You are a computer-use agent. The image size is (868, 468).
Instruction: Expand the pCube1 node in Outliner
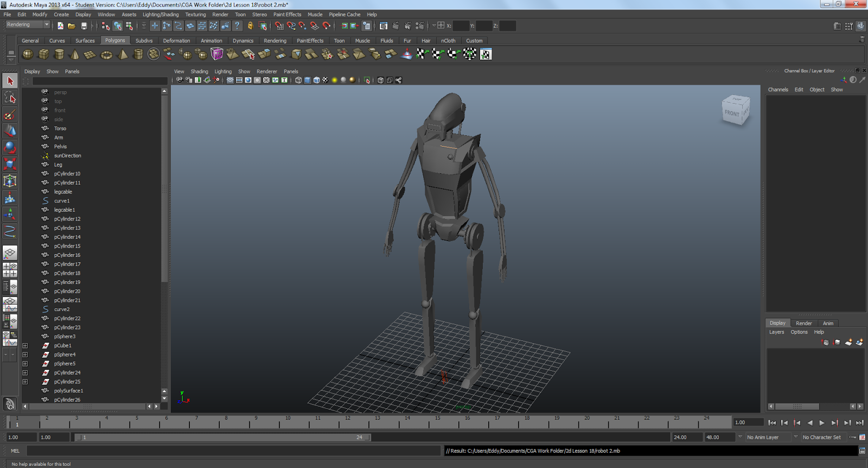pos(25,346)
